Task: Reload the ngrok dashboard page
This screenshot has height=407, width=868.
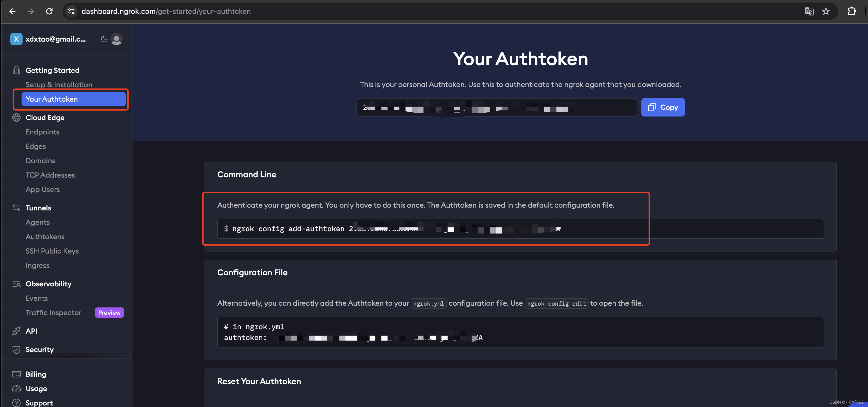Action: coord(49,11)
